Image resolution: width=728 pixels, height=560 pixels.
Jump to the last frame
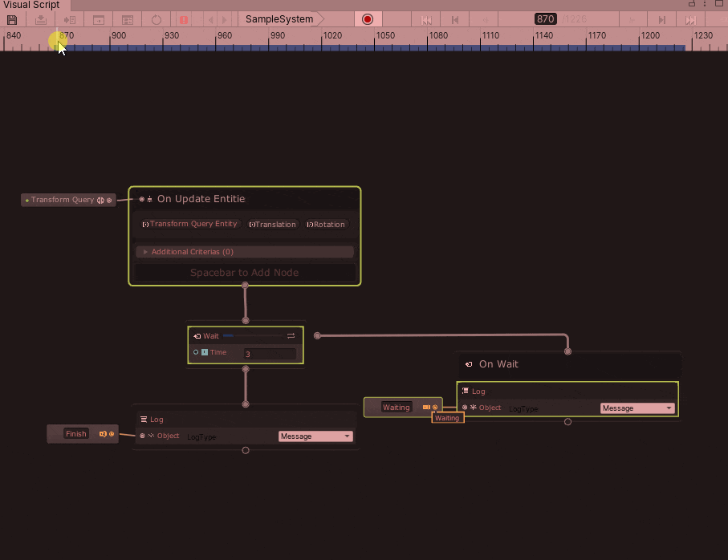(691, 20)
